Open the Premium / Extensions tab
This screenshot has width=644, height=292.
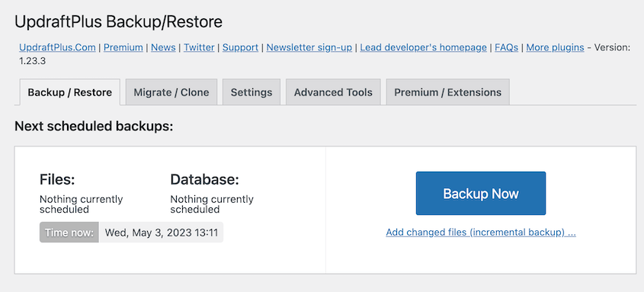447,92
